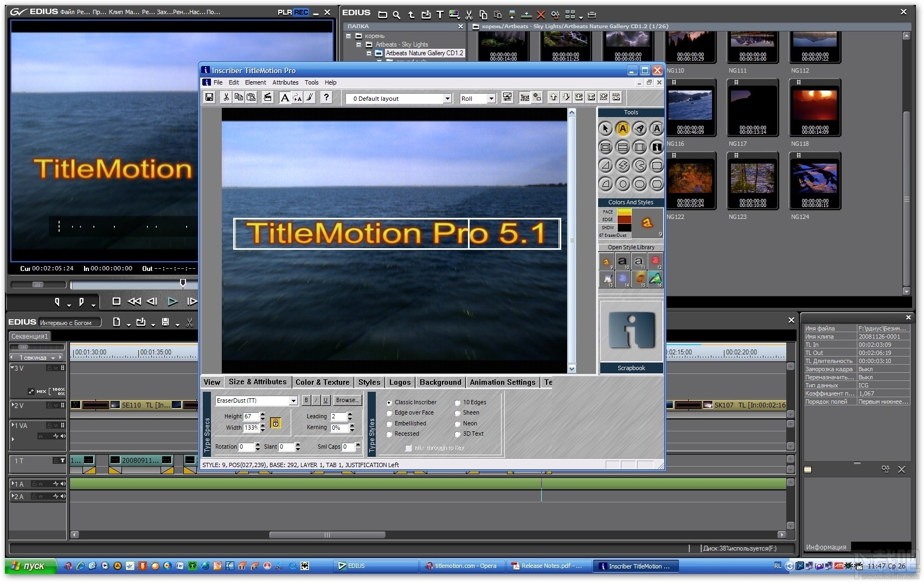Select the circle shape tool
The image size is (924, 582).
pyautogui.click(x=623, y=184)
